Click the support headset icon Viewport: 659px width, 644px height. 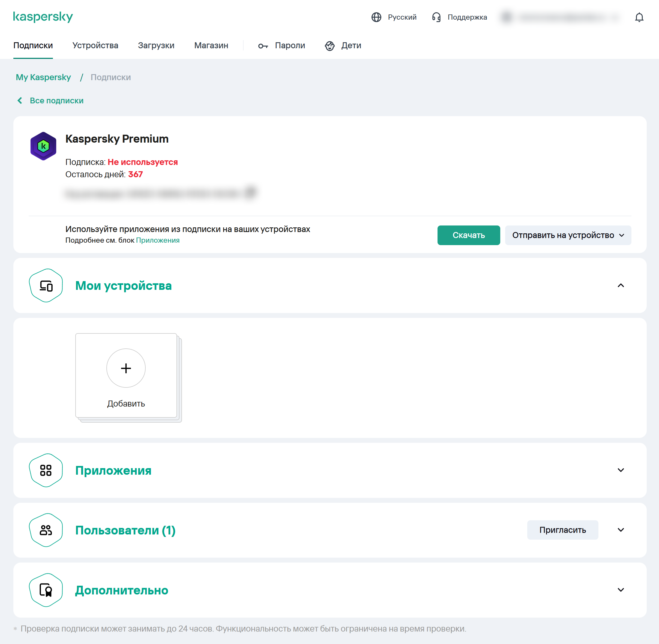[x=436, y=17]
